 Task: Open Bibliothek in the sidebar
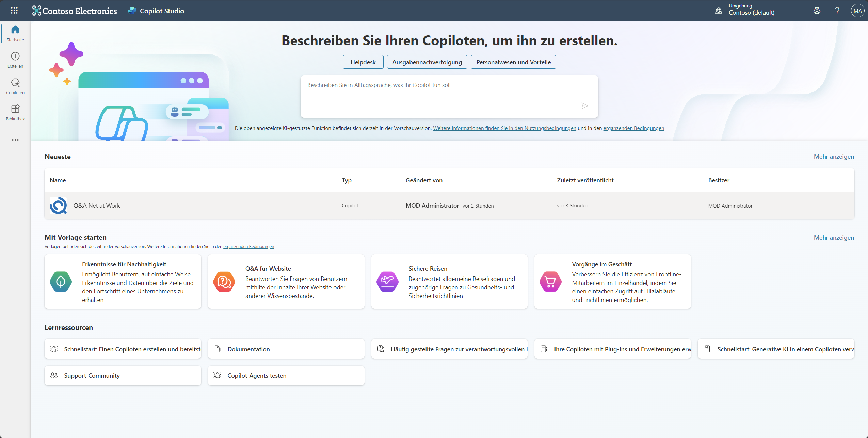point(15,113)
